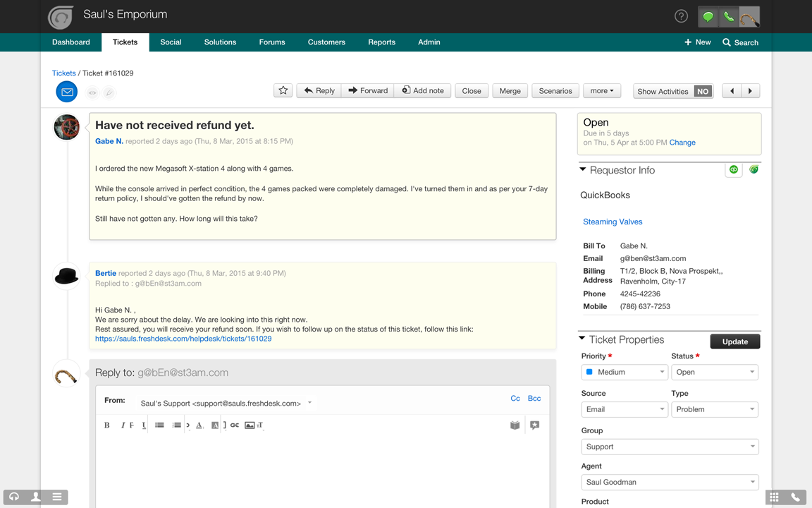
Task: Open help via the question mark icon
Action: pos(681,16)
